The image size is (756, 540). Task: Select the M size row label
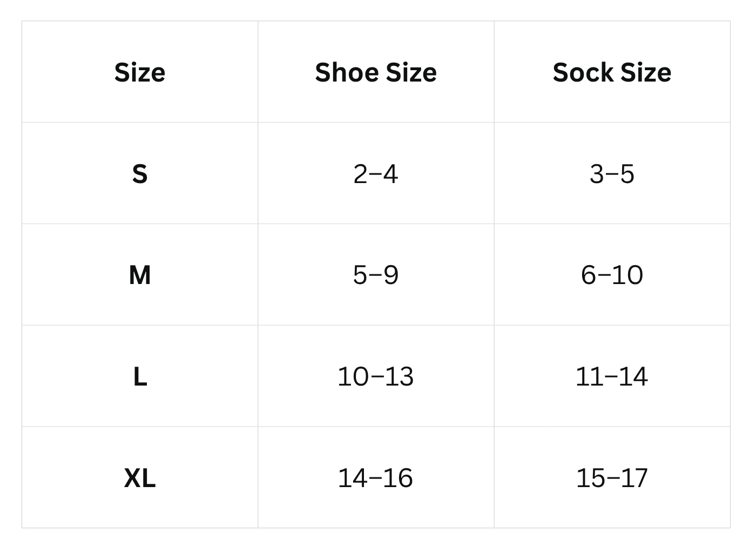click(x=140, y=275)
